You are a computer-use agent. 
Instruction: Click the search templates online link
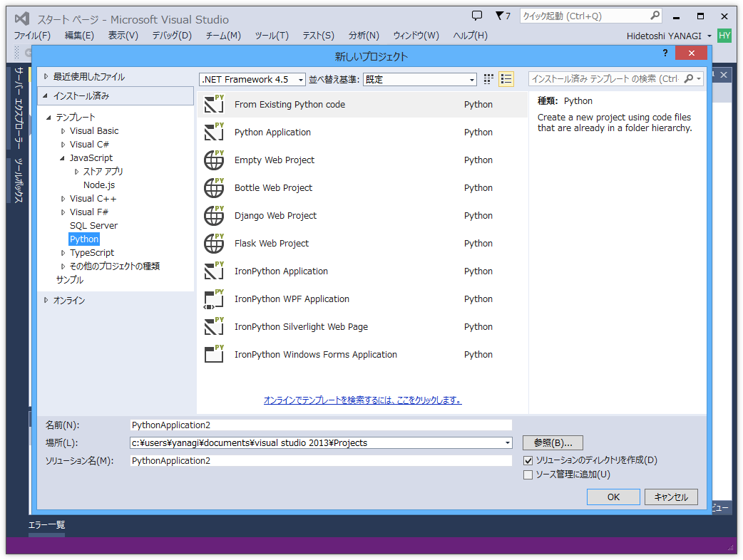[x=362, y=400]
